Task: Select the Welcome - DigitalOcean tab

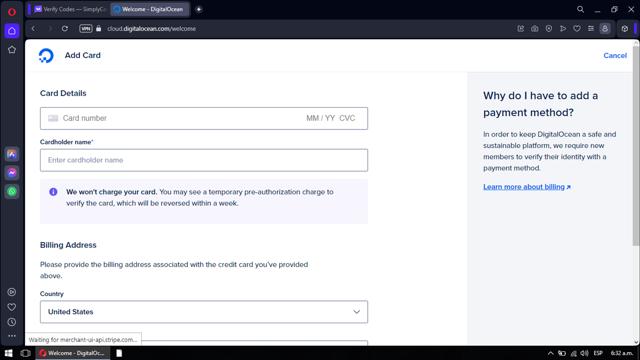Action: click(x=150, y=9)
